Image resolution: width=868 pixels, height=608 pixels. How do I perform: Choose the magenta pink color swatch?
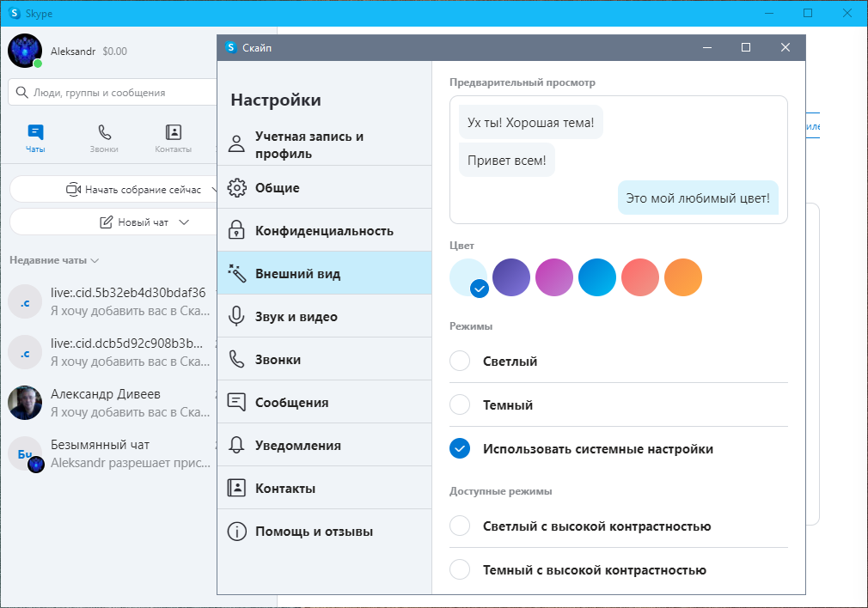[554, 277]
